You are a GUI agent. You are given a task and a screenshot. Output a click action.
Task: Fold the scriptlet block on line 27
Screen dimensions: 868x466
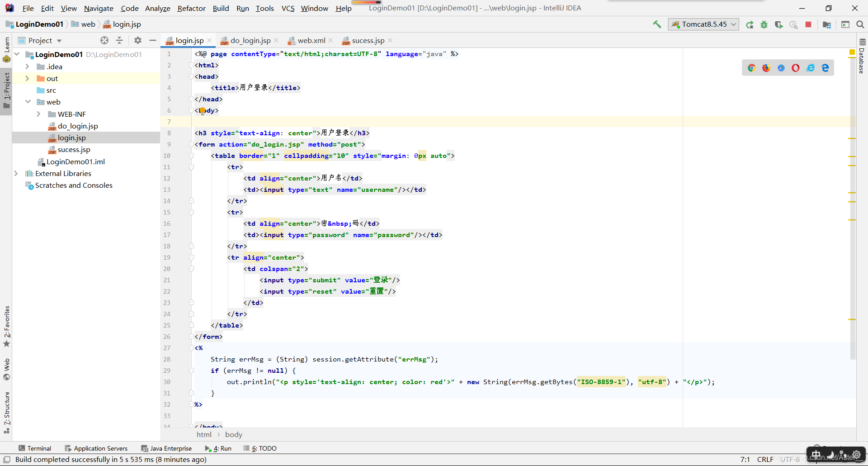pos(191,348)
